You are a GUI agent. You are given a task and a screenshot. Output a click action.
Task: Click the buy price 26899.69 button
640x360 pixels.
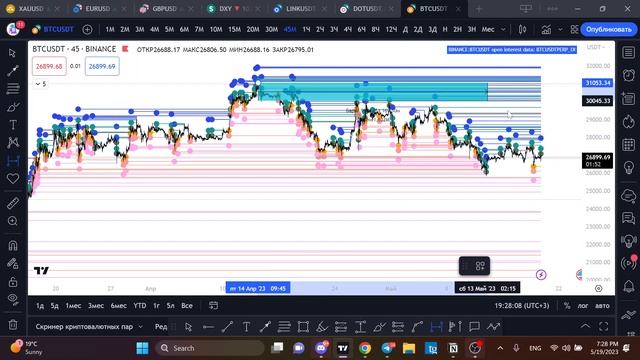102,66
